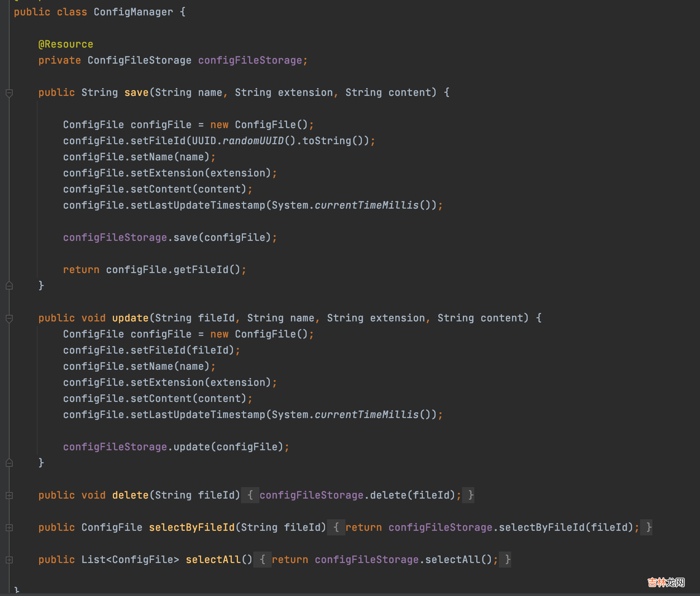Collapse the update method using gutter fold marker
The height and width of the screenshot is (596, 700).
(x=10, y=318)
